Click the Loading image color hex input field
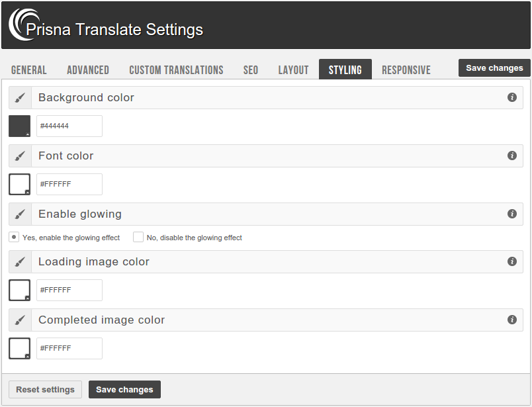Screen dimensions: 532x407 point(69,291)
